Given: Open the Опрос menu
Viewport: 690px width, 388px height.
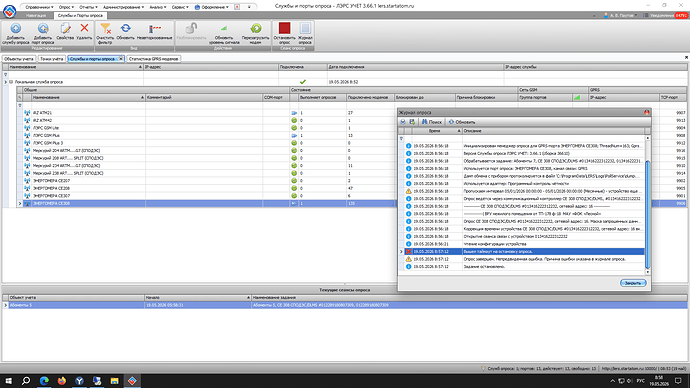Looking at the screenshot, I should [66, 7].
